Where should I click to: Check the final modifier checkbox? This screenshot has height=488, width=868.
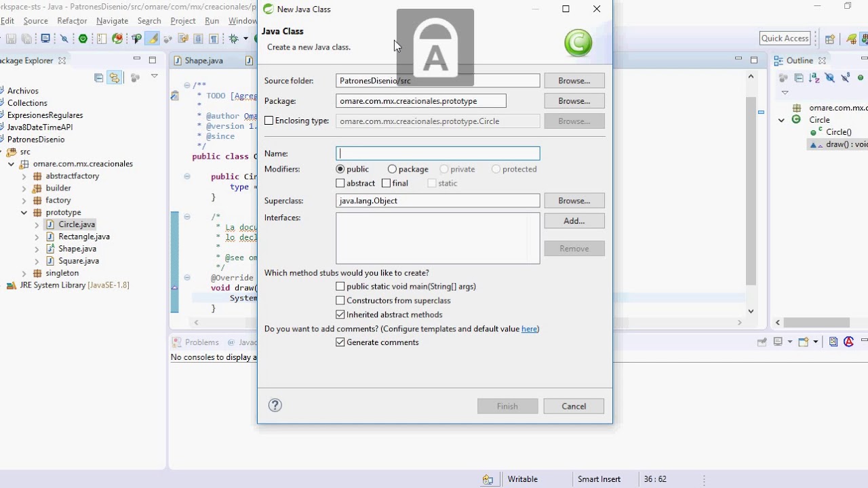tap(386, 183)
